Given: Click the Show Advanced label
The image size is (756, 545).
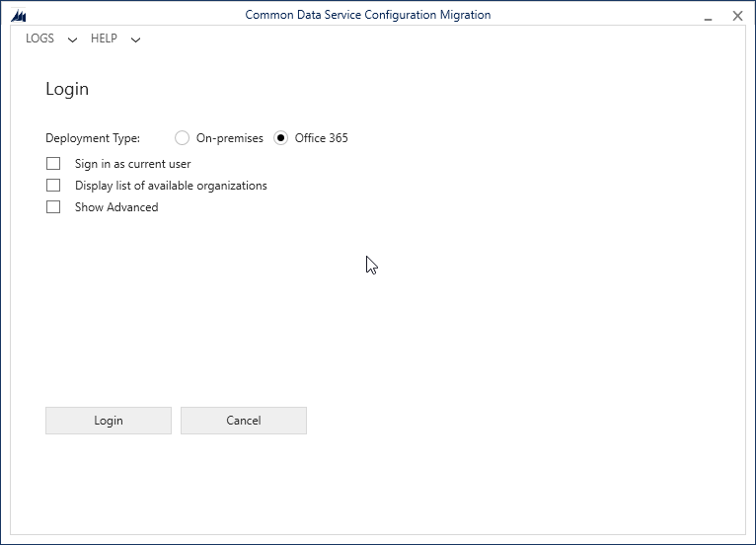Looking at the screenshot, I should (x=116, y=207).
